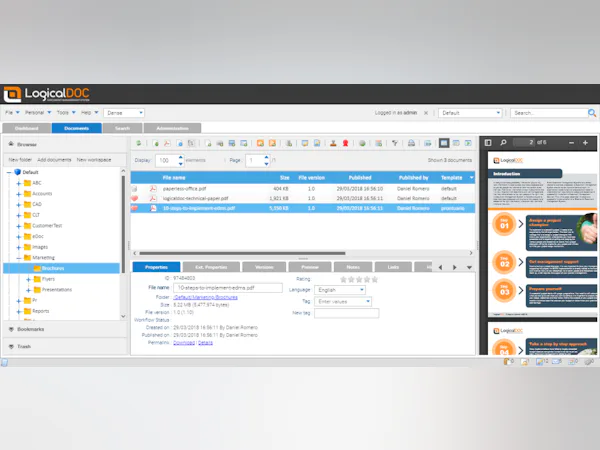This screenshot has width=600, height=450.
Task: Open the Dense density dropdown
Action: point(124,113)
